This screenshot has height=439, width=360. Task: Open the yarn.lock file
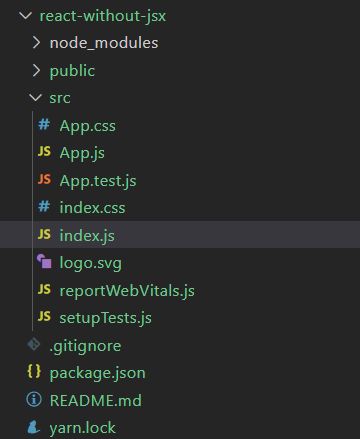click(x=83, y=428)
